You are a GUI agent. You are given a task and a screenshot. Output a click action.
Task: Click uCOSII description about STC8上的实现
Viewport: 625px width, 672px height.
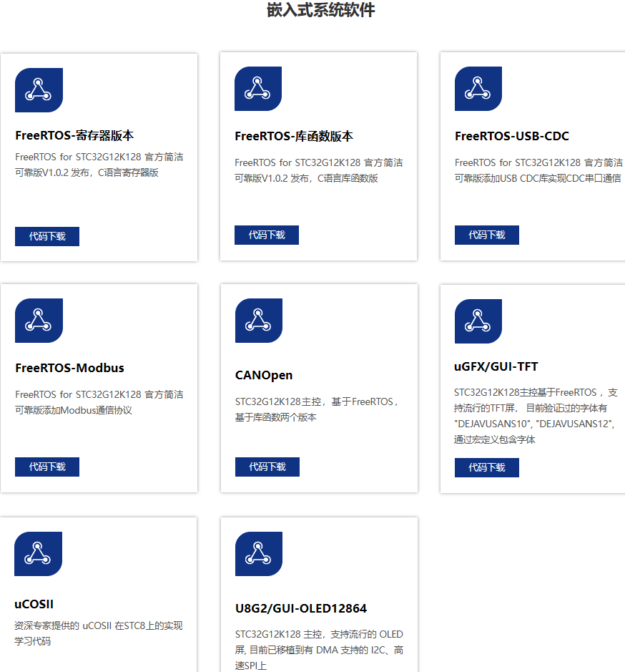point(99,633)
